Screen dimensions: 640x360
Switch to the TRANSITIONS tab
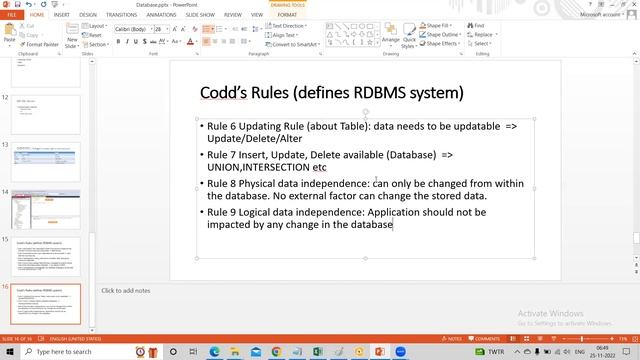click(121, 15)
